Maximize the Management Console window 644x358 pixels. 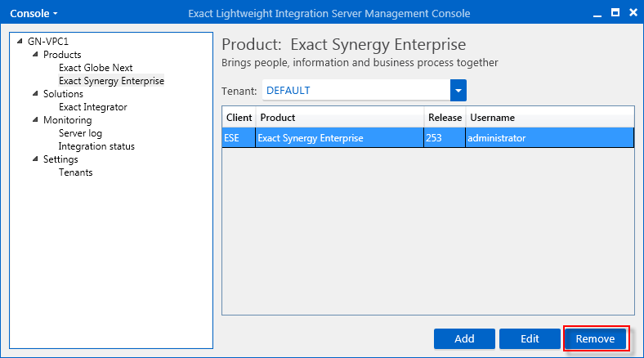pos(615,13)
